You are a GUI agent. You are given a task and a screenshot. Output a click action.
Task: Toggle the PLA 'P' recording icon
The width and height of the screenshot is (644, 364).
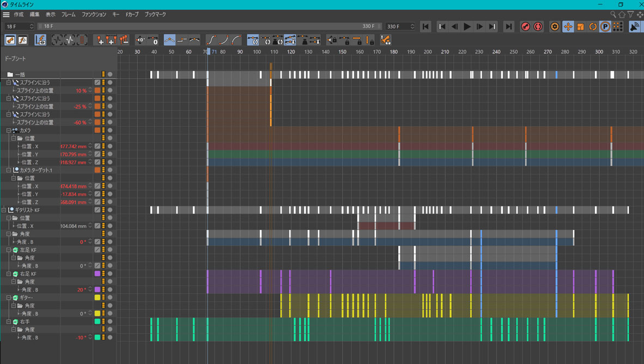[605, 27]
